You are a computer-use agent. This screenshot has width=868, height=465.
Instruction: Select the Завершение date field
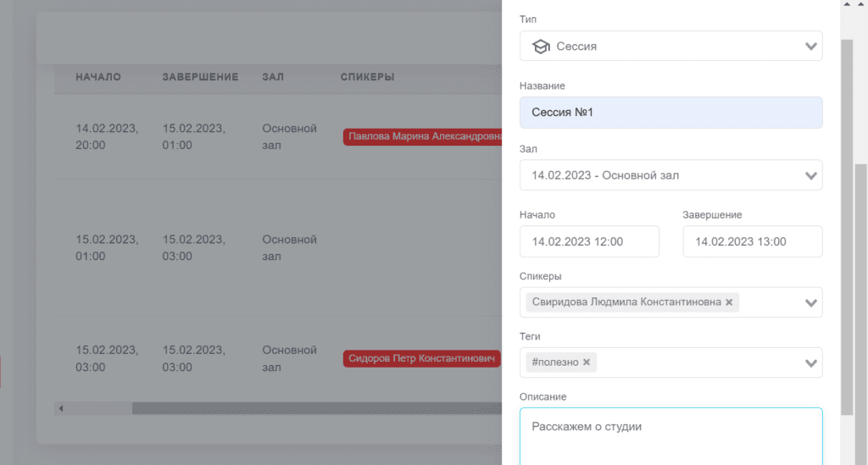point(753,241)
